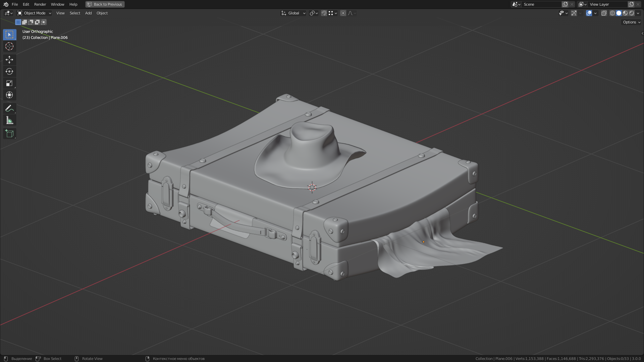Open the Object Mode dropdown

(x=34, y=13)
